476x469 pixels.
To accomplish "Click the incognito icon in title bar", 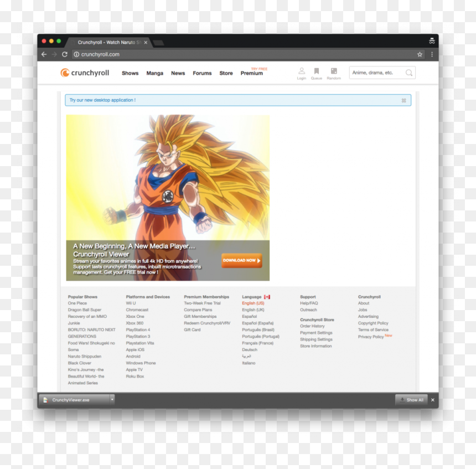I will click(x=432, y=41).
